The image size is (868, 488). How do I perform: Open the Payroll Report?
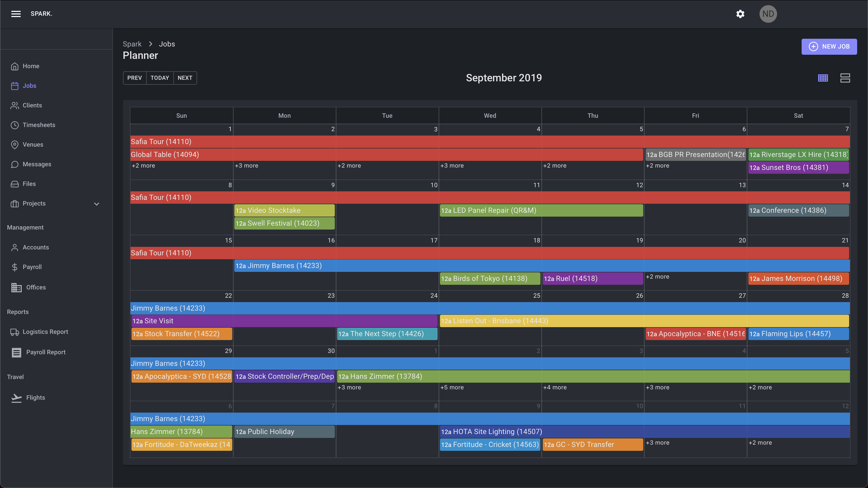click(x=46, y=352)
